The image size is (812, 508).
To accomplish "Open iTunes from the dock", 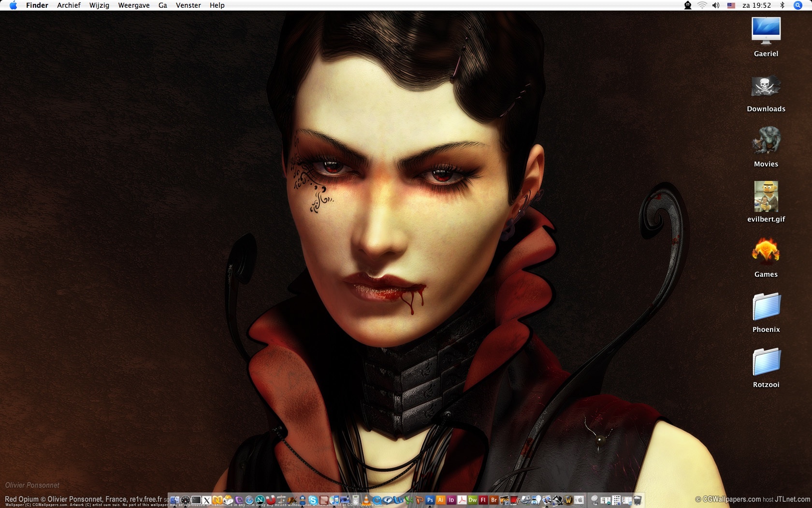I will (334, 500).
